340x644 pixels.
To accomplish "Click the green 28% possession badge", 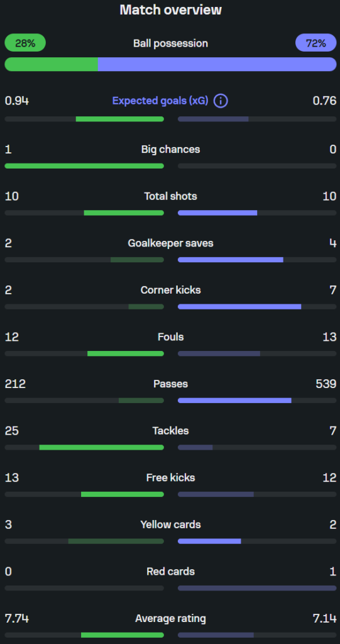I will click(x=25, y=43).
